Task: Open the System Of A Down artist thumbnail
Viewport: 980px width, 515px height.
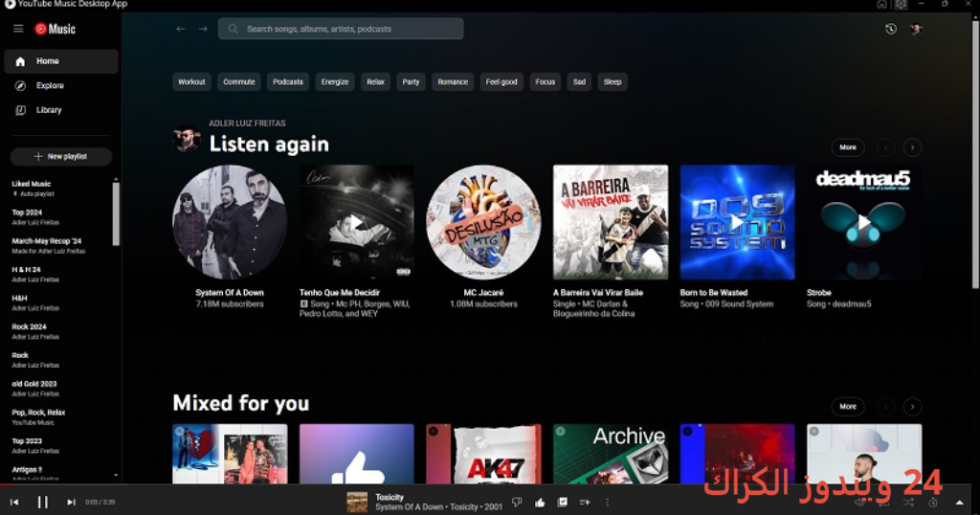Action: pos(230,222)
